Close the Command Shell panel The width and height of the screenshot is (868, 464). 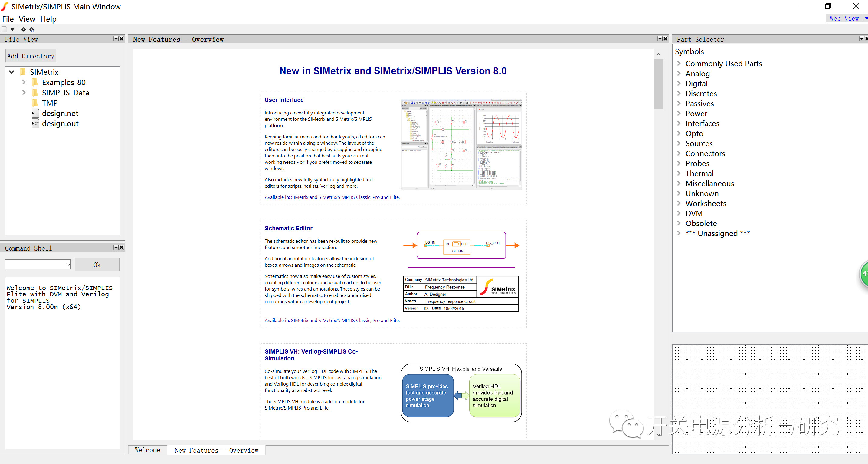click(x=122, y=248)
